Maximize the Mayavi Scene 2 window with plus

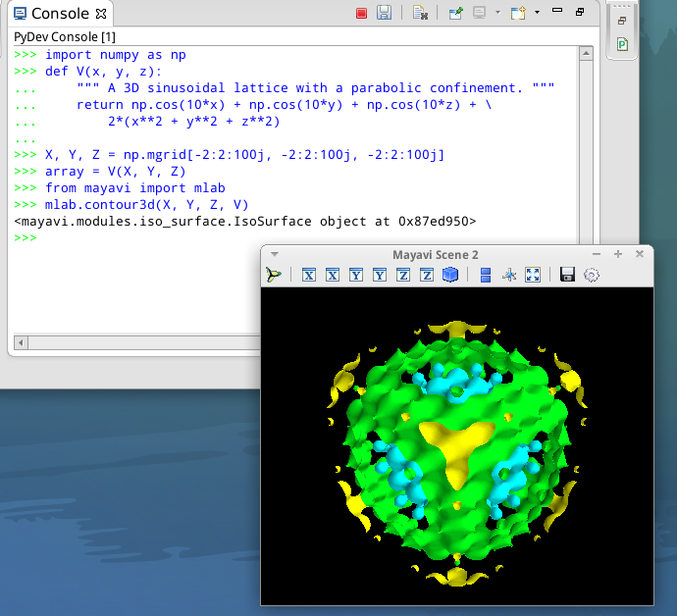[618, 254]
